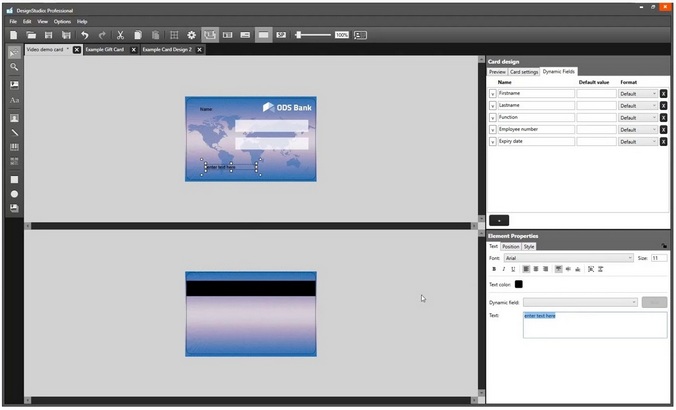Click the Cut scissors icon
This screenshot has width=676, height=410.
pyautogui.click(x=120, y=35)
